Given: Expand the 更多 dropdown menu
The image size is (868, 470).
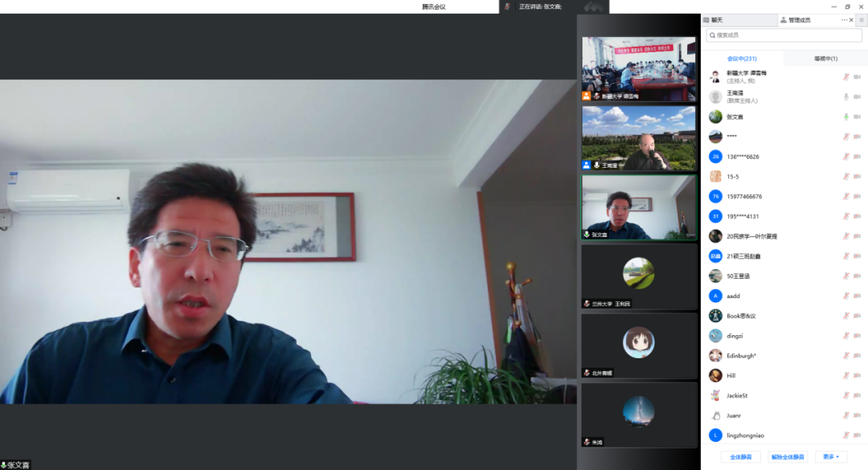Looking at the screenshot, I should click(831, 456).
